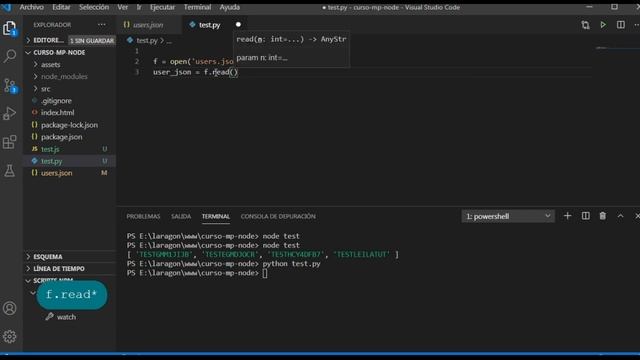Split the terminal panel

585,216
